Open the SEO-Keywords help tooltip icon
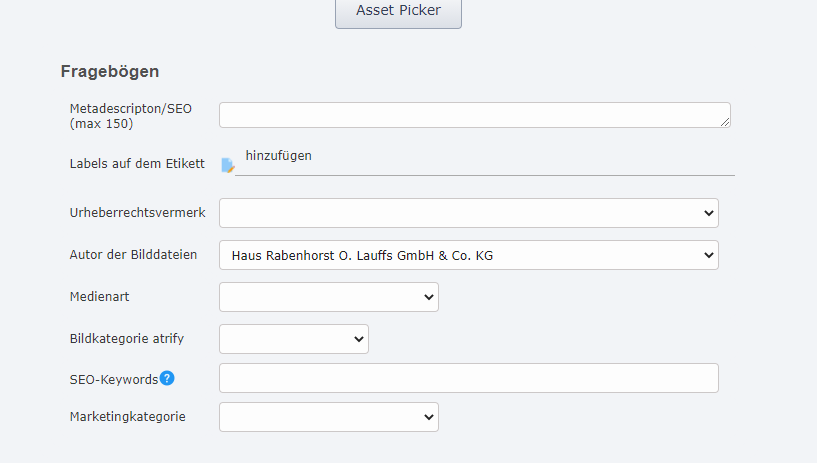The image size is (817, 463). click(x=167, y=378)
